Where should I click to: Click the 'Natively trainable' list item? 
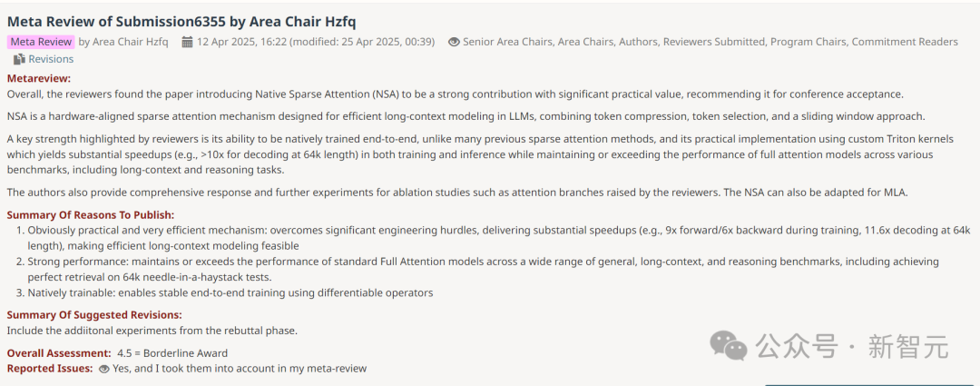230,292
